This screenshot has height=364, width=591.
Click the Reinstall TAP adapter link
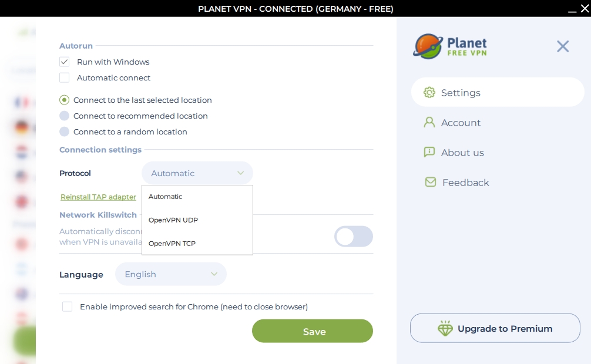click(98, 197)
